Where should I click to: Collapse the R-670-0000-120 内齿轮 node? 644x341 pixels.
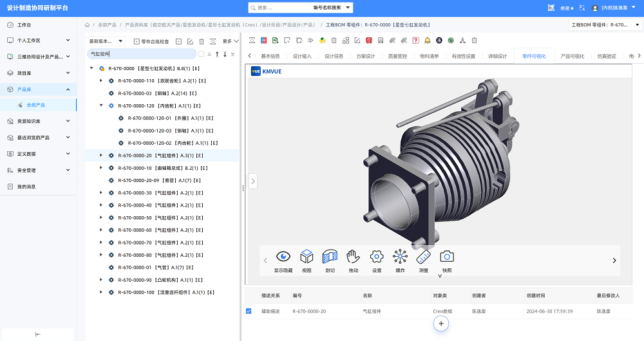(101, 106)
